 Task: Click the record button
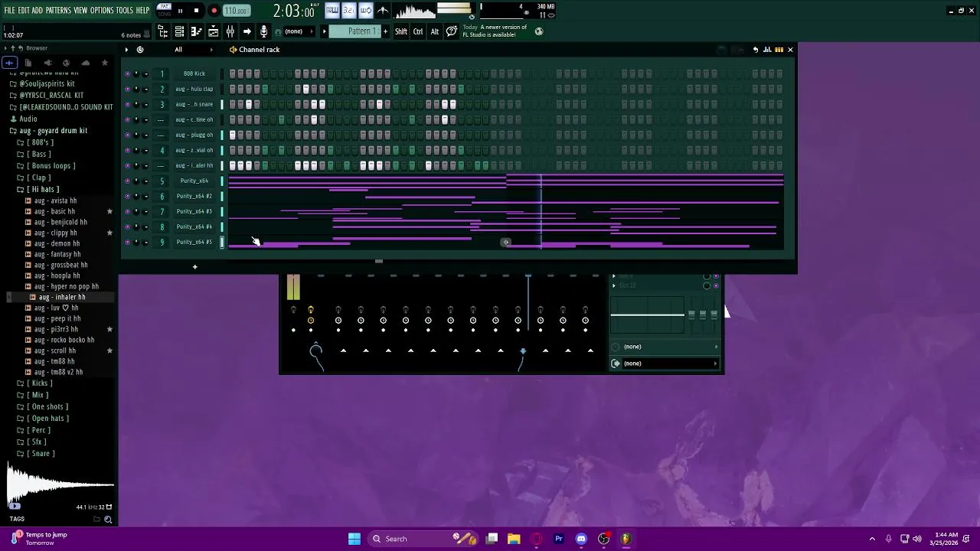point(214,11)
